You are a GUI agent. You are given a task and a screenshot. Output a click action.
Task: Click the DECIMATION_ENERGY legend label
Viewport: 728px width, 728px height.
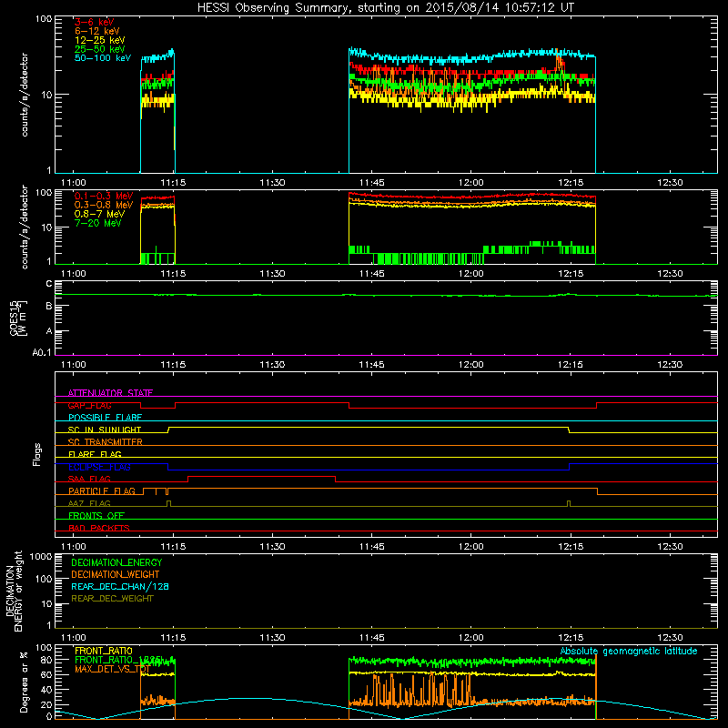click(116, 562)
